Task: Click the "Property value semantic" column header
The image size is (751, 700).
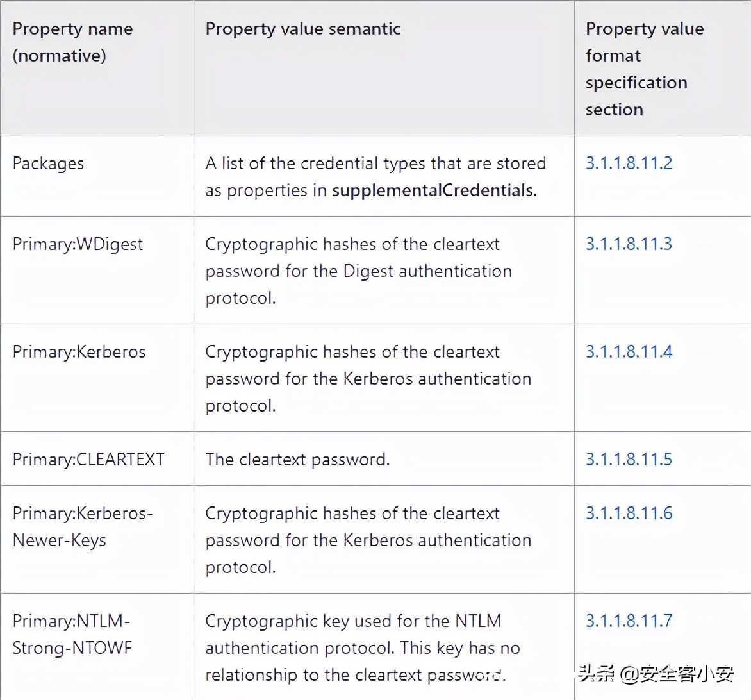Action: point(303,29)
